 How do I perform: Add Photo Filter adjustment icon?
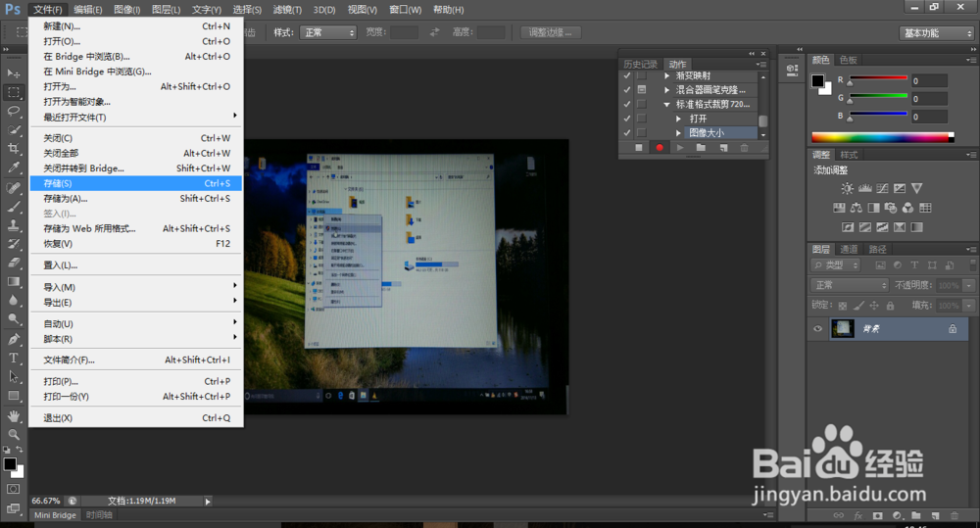click(x=891, y=208)
